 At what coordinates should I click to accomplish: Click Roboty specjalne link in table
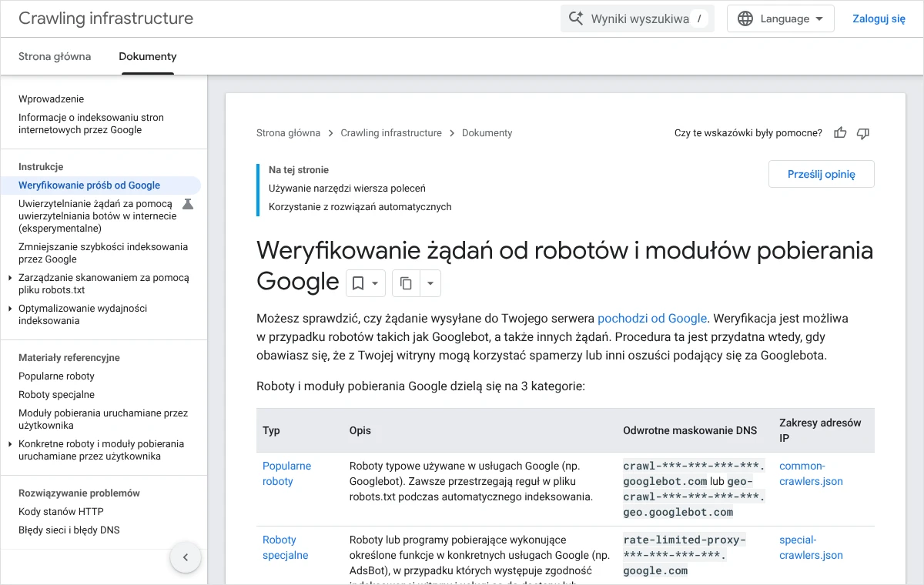(x=286, y=547)
